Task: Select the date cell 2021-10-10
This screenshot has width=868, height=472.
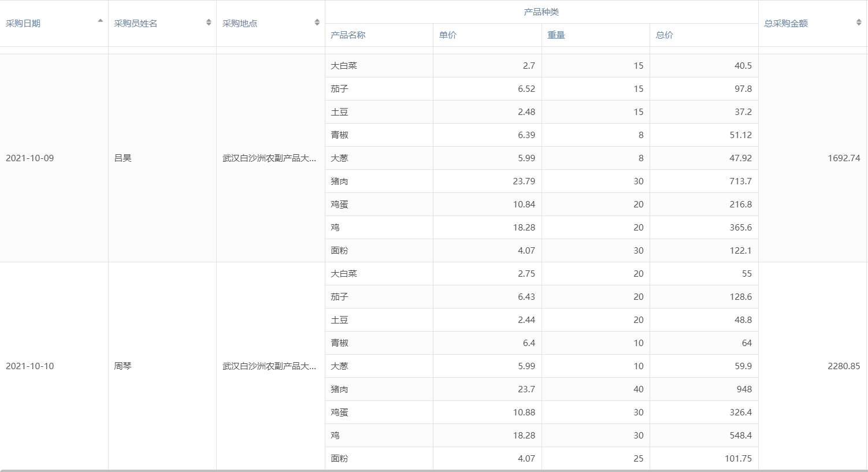Action: [30, 366]
